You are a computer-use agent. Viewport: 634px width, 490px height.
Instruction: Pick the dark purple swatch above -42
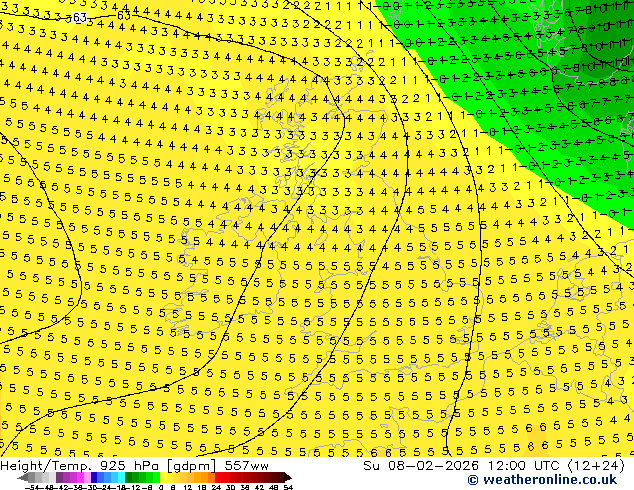click(59, 477)
